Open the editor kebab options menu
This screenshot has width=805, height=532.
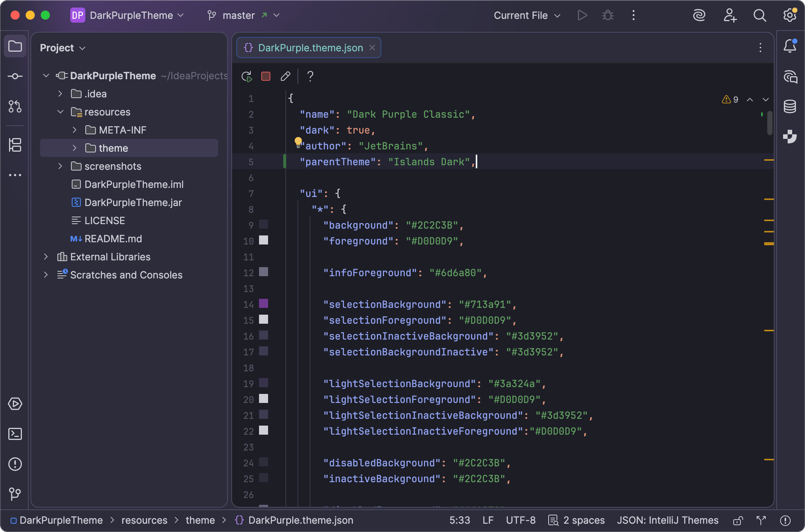760,48
